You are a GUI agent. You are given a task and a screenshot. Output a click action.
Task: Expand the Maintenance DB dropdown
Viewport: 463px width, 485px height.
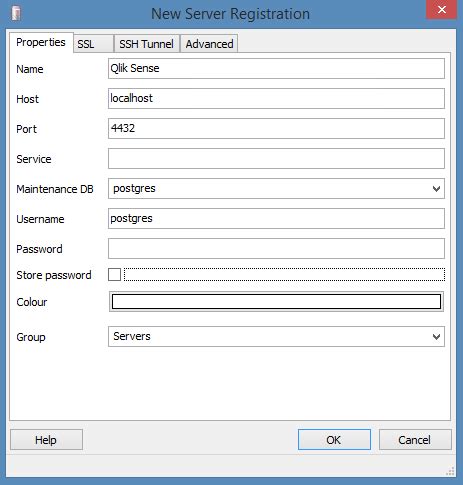[436, 189]
